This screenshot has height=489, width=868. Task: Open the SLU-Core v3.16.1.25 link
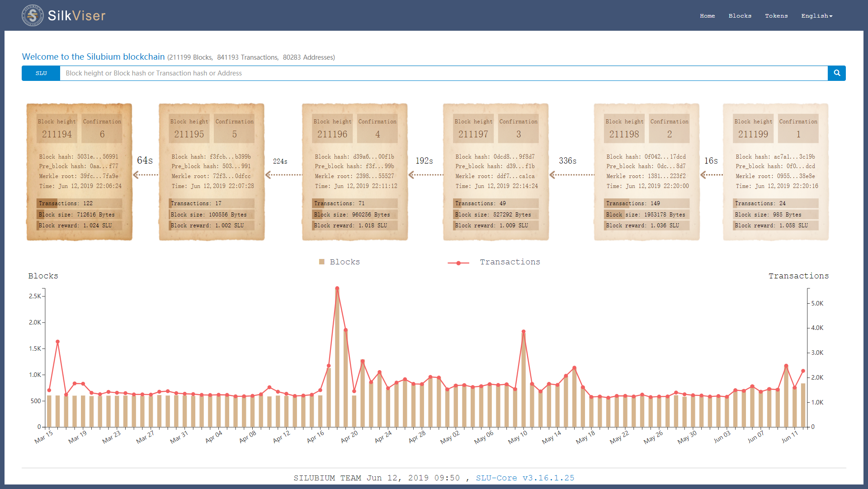pos(525,478)
